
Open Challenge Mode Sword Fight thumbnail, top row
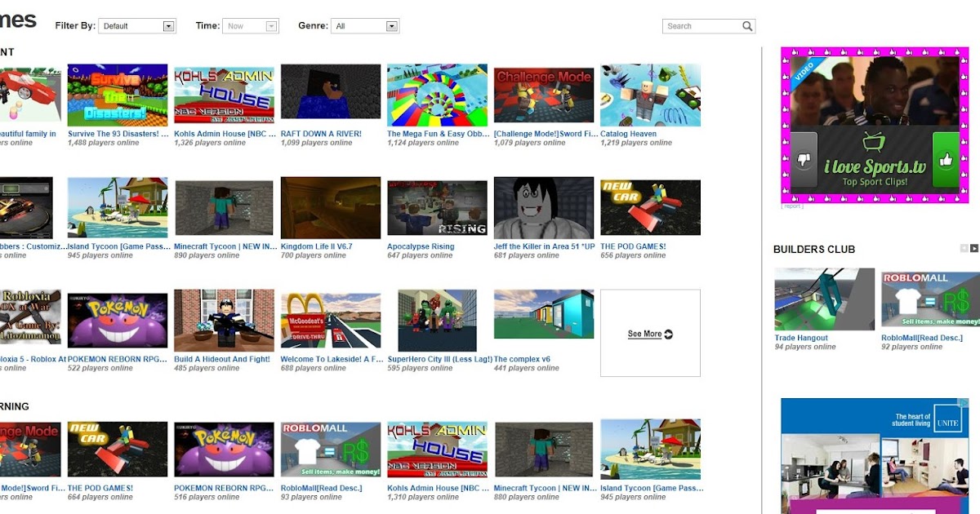point(544,95)
